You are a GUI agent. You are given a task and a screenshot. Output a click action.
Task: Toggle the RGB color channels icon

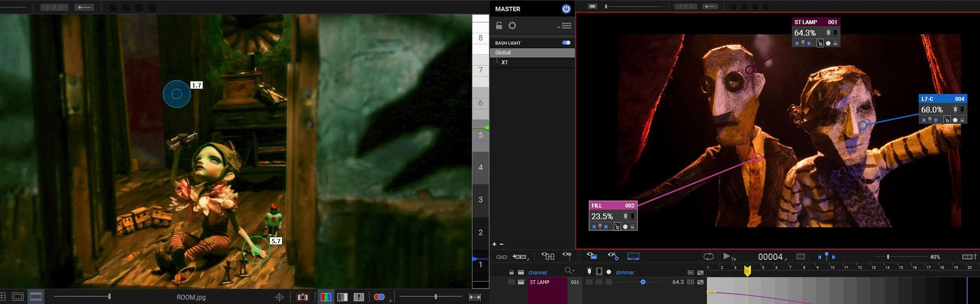(326, 297)
